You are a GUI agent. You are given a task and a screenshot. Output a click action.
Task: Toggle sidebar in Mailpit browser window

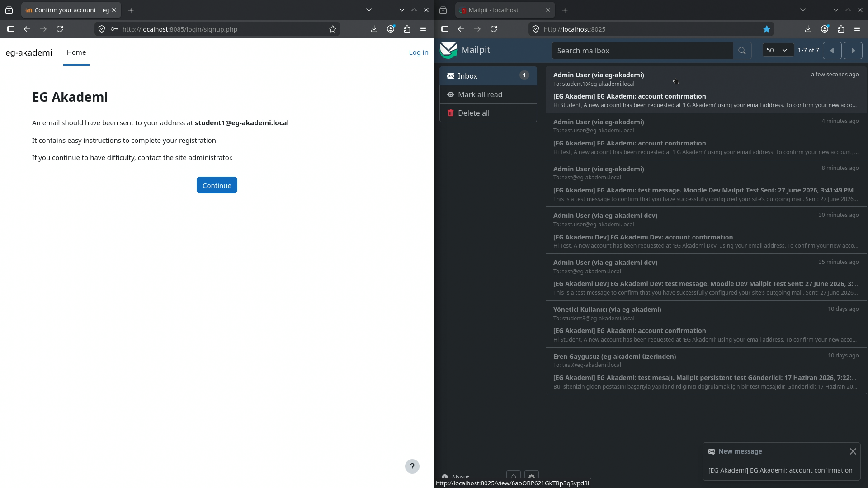pos(445,29)
